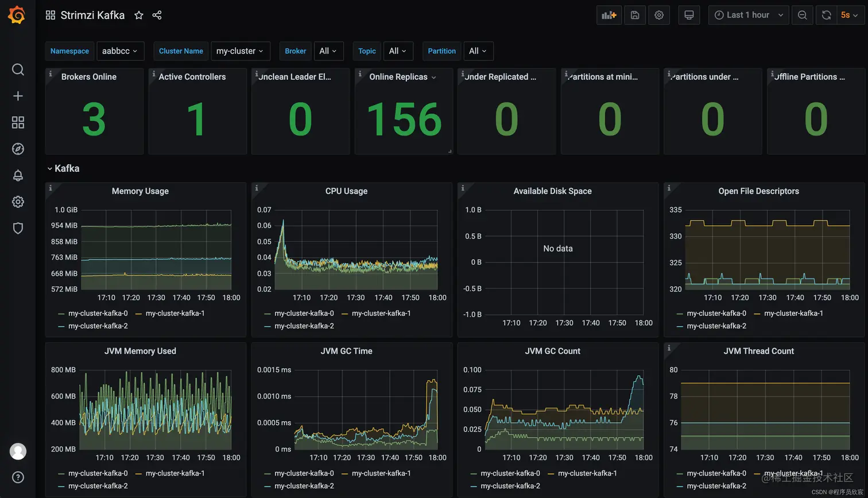868x498 pixels.
Task: Click the Online Replicas value 156
Action: pyautogui.click(x=404, y=120)
